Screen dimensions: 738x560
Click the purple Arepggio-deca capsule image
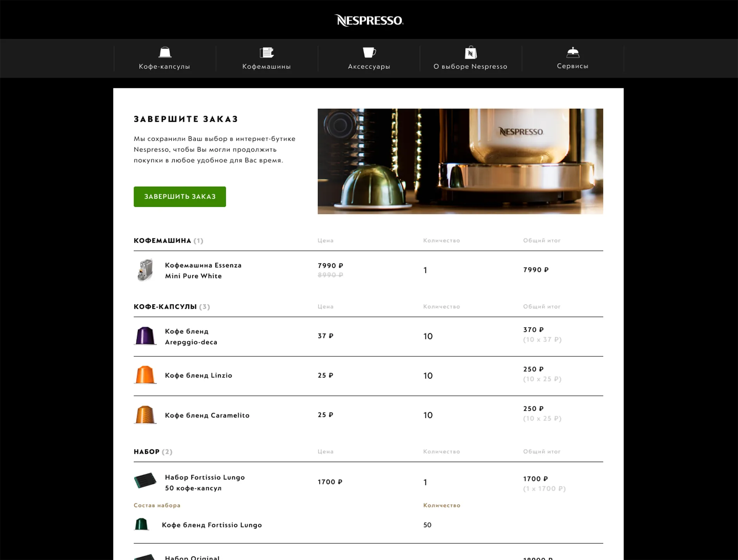tap(145, 336)
